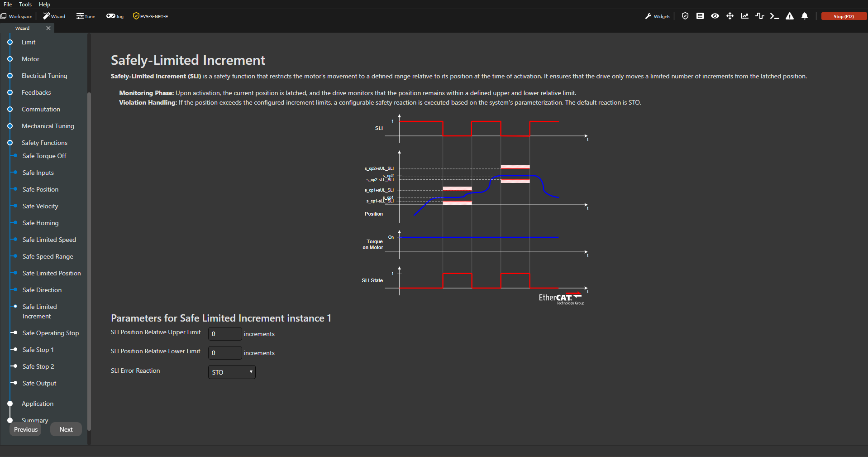Open the list table icon in the toolbar
This screenshot has width=868, height=457.
click(700, 16)
